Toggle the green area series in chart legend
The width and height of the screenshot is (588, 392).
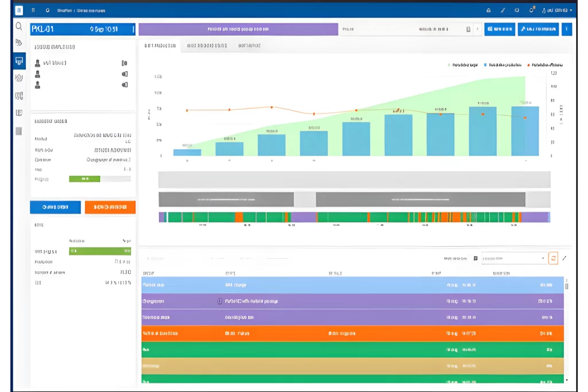point(463,65)
